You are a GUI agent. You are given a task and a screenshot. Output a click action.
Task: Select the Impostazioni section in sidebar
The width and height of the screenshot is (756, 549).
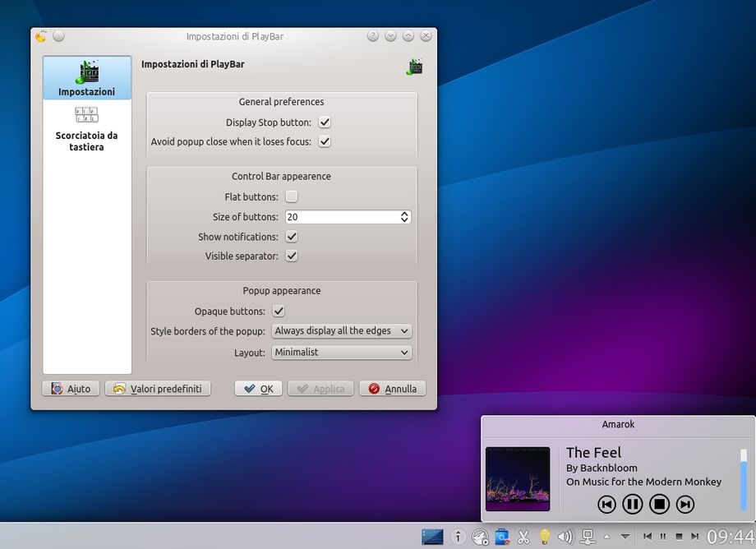(x=86, y=78)
